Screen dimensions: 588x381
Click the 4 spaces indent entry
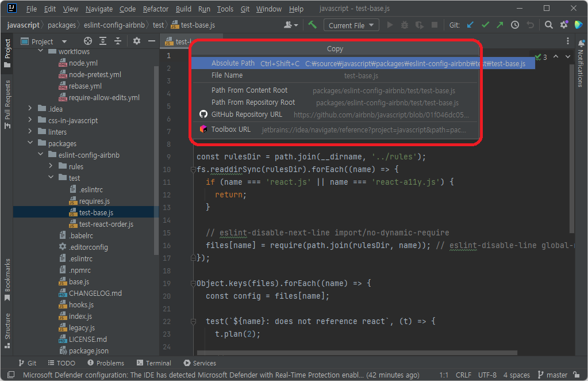516,375
